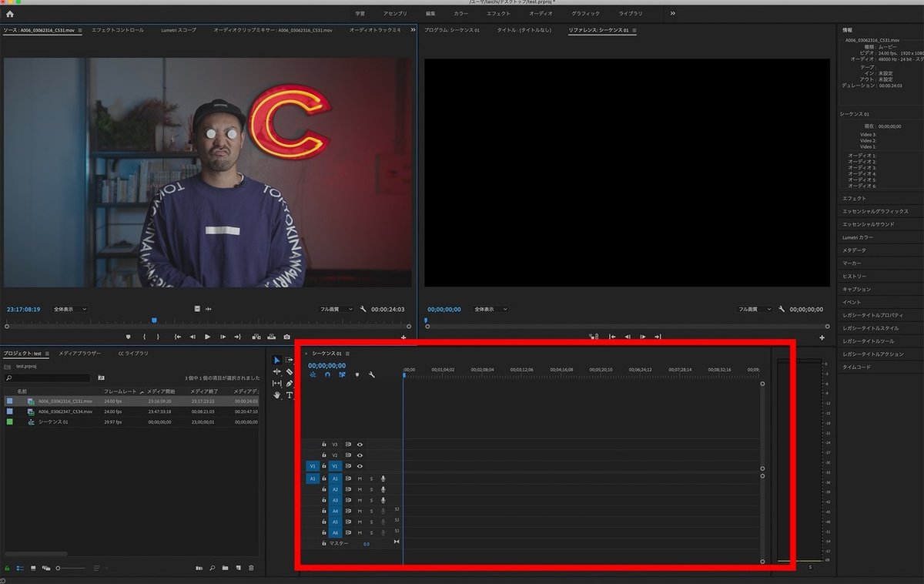Switch to カラー workspace
The image size is (924, 584).
point(460,14)
